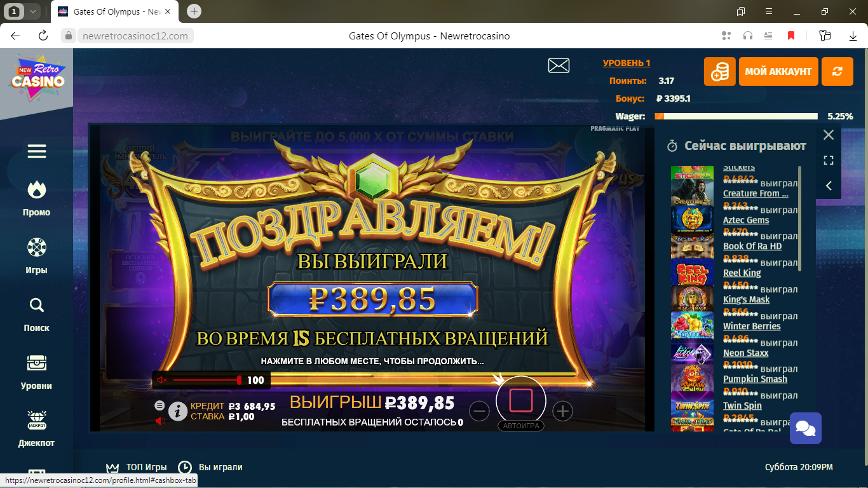Open Aztec Gems game link
868x488 pixels.
click(746, 220)
